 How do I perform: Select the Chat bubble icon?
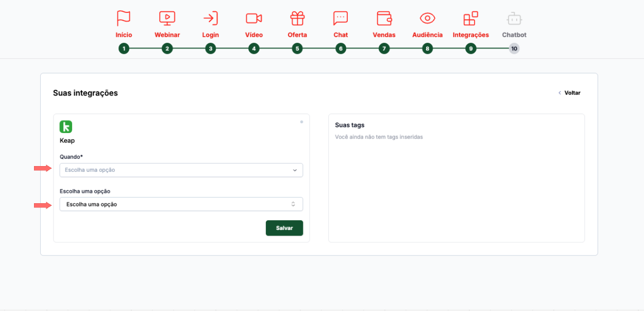point(341,18)
